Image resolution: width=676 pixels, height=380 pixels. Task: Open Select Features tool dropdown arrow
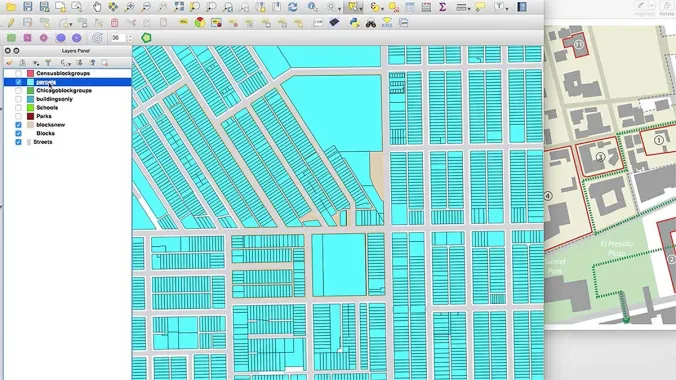(360, 8)
